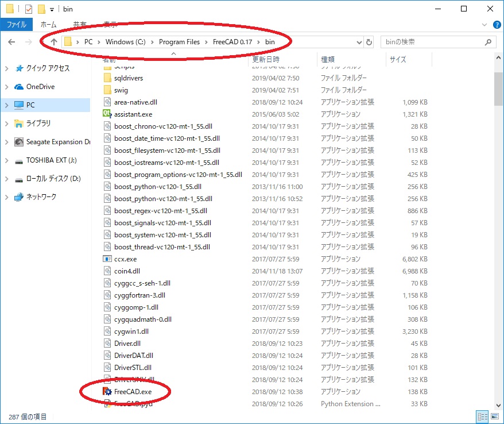The width and height of the screenshot is (504, 424).
Task: Open the ホーム ribbon tab
Action: [x=48, y=25]
